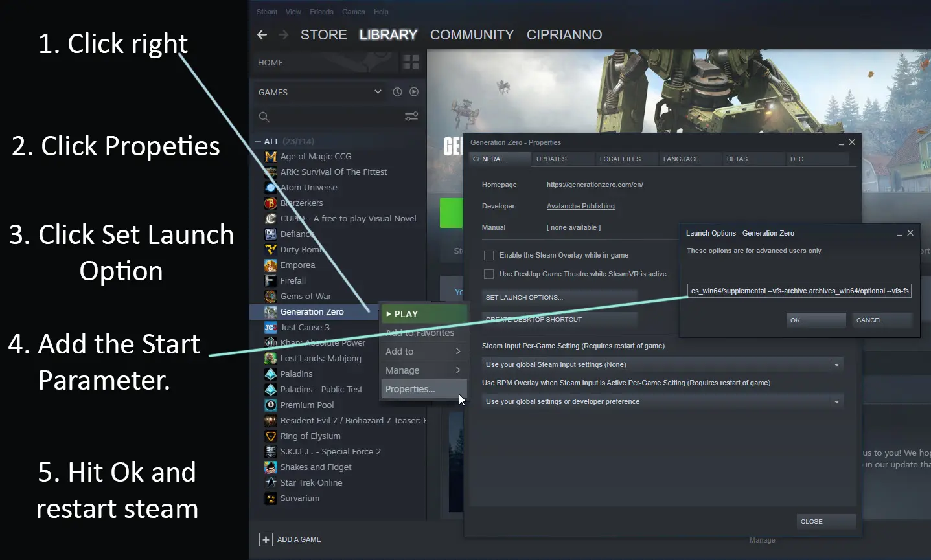
Task: Go forward with the right arrow
Action: click(283, 35)
